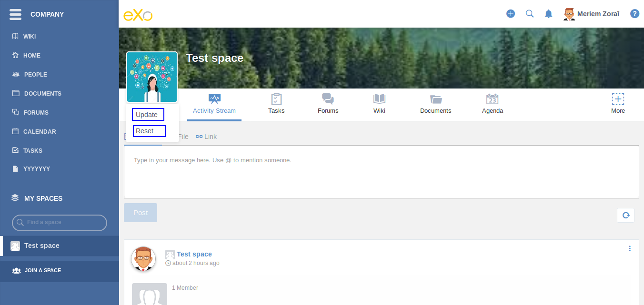Select the Link composer tab
Viewport: 644px width, 305px height.
[x=206, y=137]
